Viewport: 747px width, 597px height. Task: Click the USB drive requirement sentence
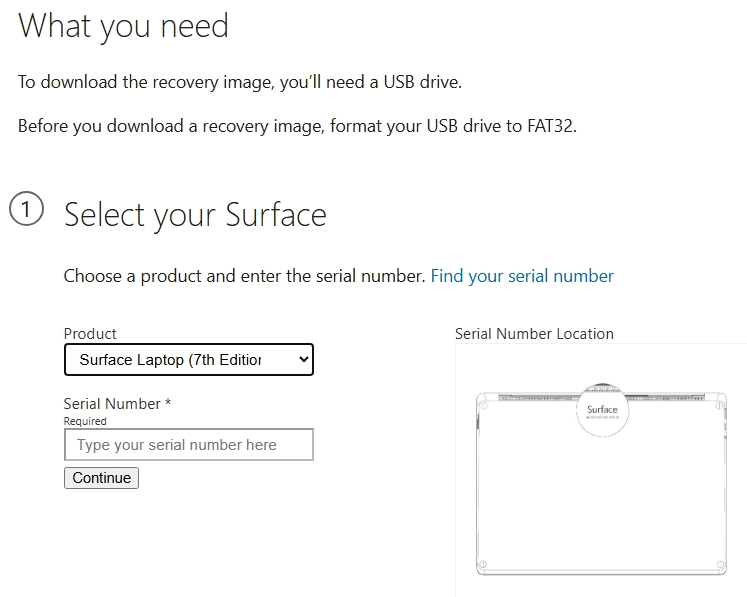[x=240, y=82]
